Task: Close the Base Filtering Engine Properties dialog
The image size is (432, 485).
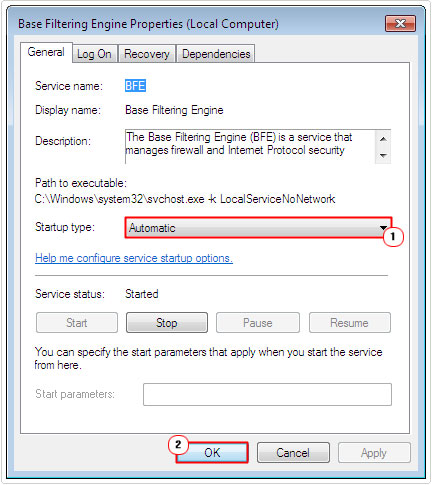Action: coord(400,24)
